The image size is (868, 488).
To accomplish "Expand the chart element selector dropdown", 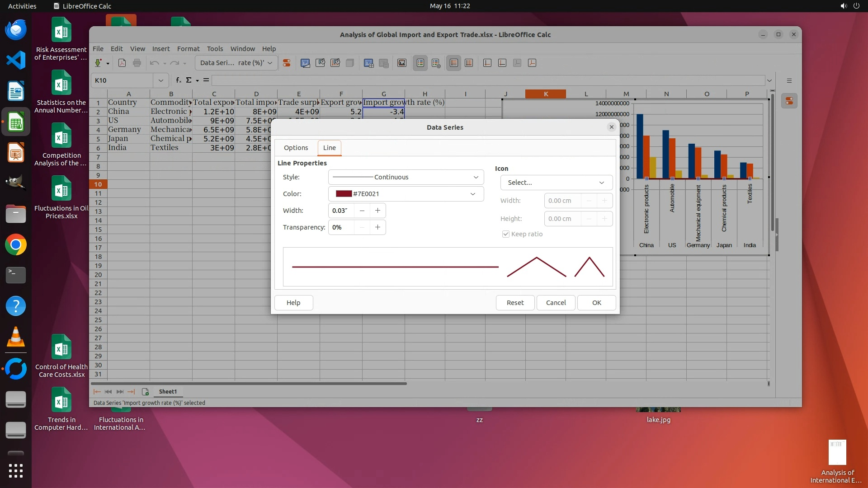I will pos(270,63).
